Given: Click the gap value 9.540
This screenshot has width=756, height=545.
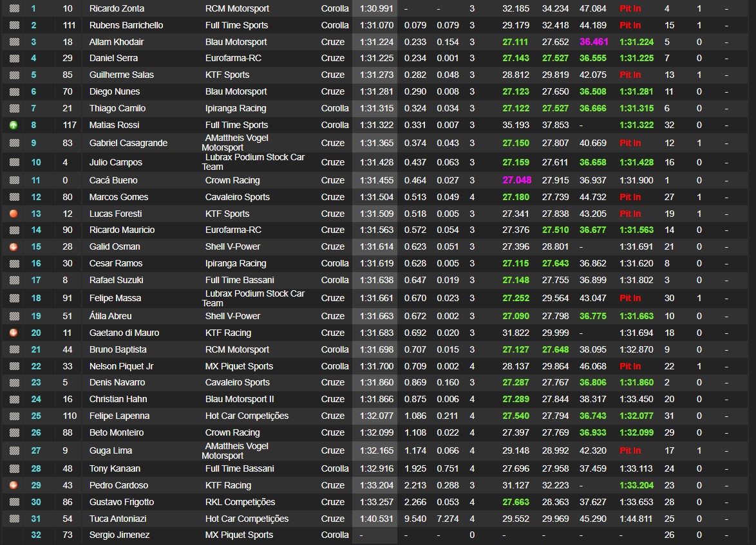Looking at the screenshot, I should click(x=415, y=519).
